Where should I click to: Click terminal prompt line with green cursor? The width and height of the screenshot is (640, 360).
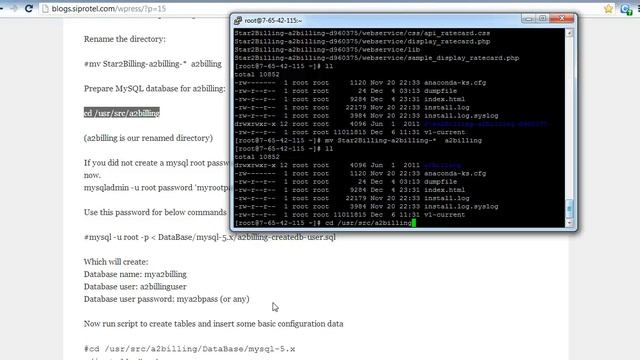(x=325, y=223)
